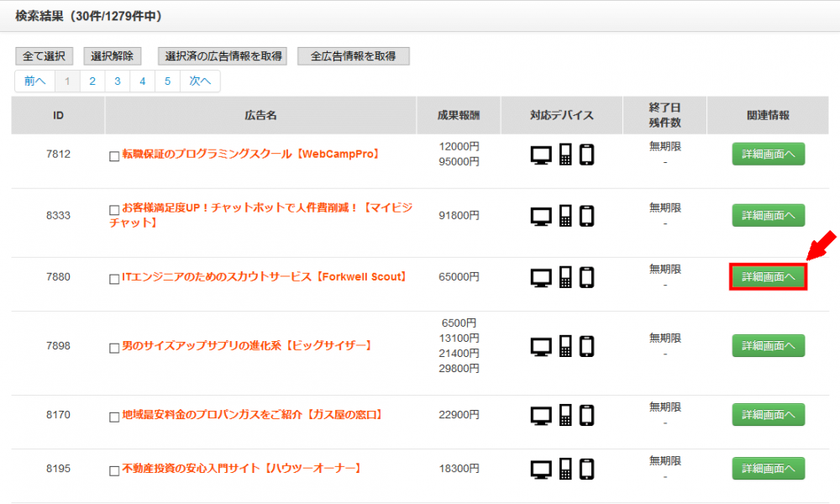The width and height of the screenshot is (840, 504).
Task: Click the feature phone icon in row 7812
Action: point(565,155)
